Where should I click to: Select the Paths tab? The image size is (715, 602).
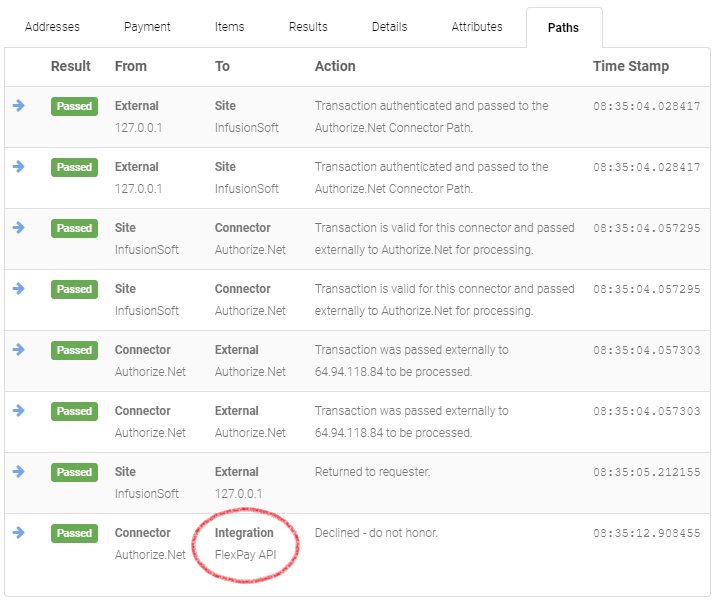pos(564,28)
